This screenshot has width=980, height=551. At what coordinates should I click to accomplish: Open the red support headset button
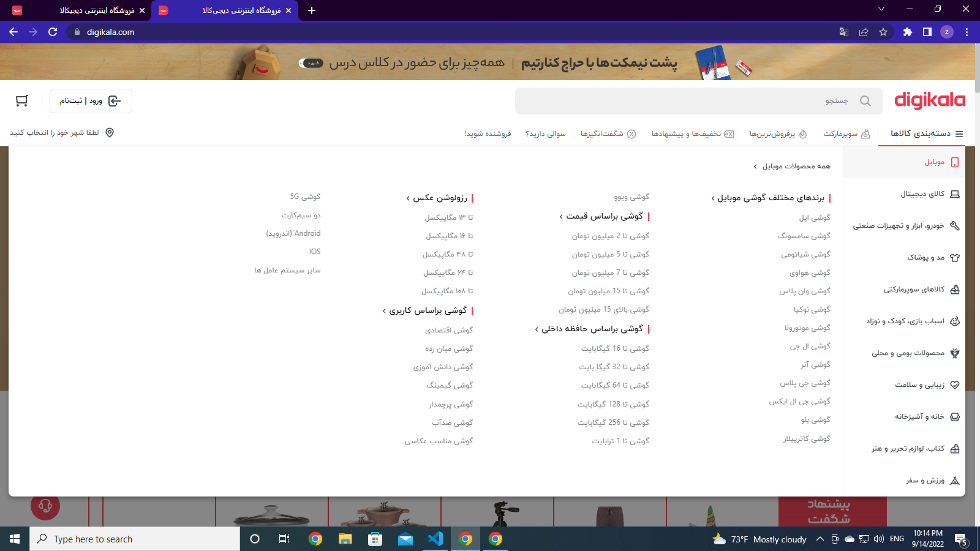tap(45, 506)
